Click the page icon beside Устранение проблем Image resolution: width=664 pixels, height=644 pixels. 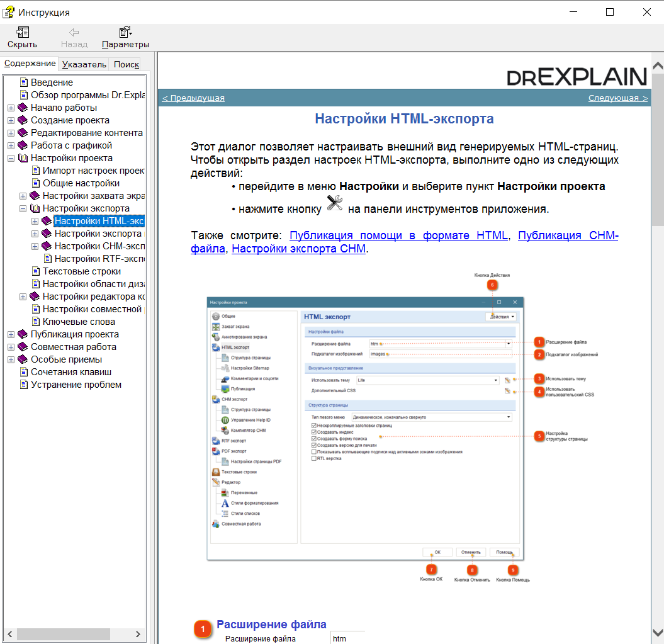24,385
